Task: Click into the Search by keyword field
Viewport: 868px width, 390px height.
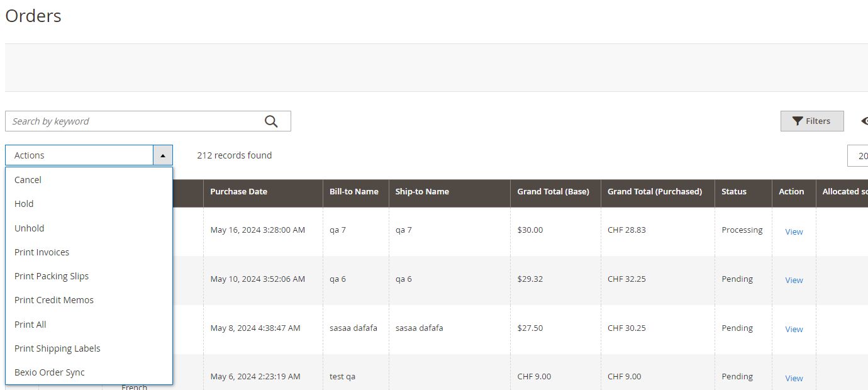Action: point(132,121)
